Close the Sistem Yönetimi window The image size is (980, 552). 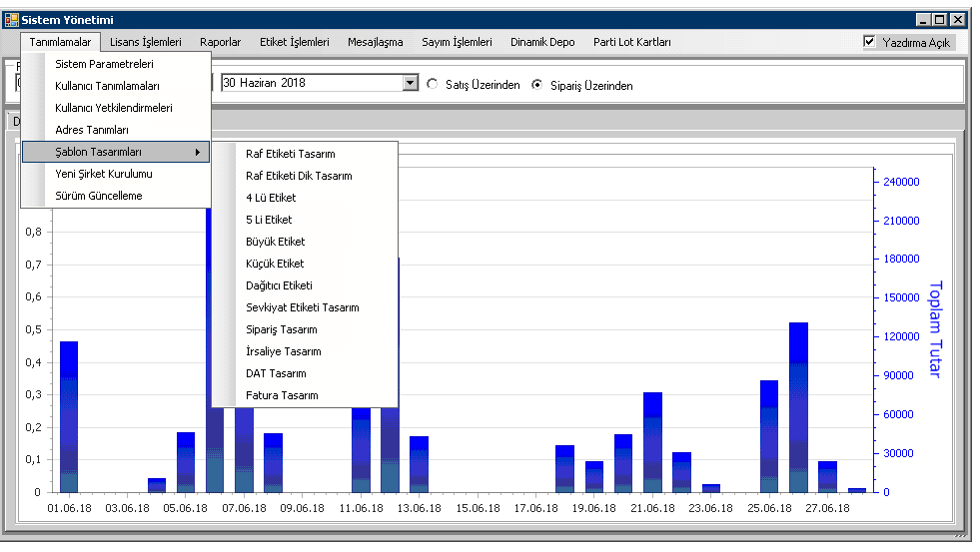click(957, 20)
